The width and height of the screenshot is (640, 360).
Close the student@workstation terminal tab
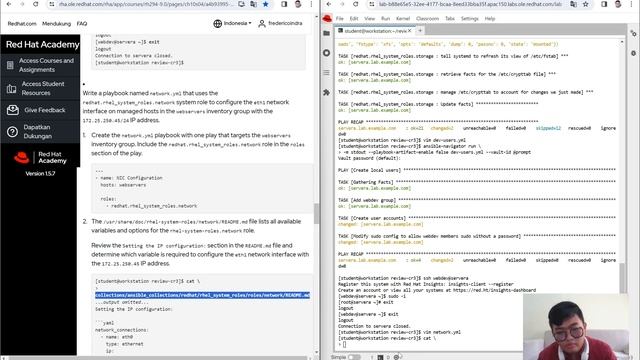click(x=409, y=31)
